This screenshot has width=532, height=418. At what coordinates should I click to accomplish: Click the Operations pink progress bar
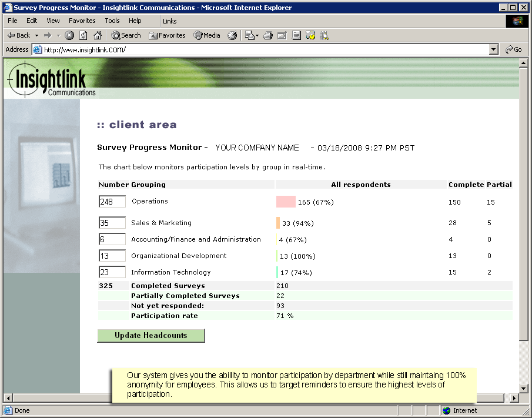click(286, 202)
